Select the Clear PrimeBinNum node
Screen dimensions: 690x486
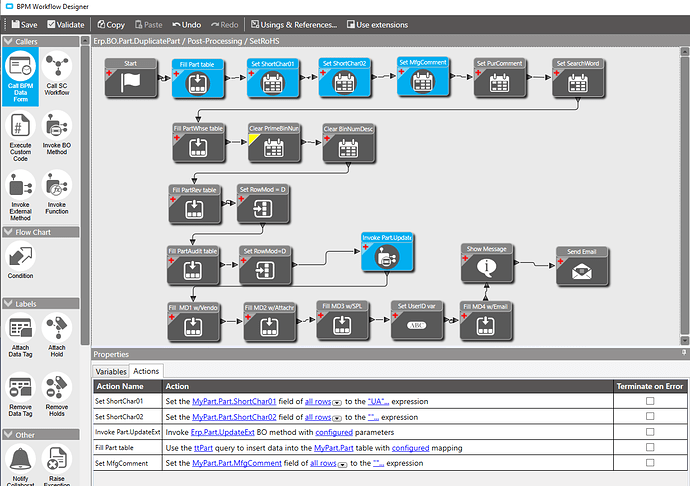[274, 143]
